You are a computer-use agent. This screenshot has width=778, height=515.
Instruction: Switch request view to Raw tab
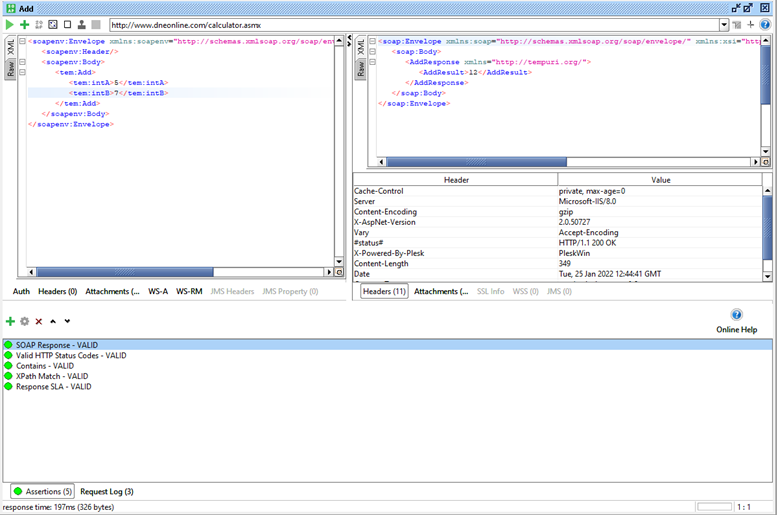pos(10,69)
